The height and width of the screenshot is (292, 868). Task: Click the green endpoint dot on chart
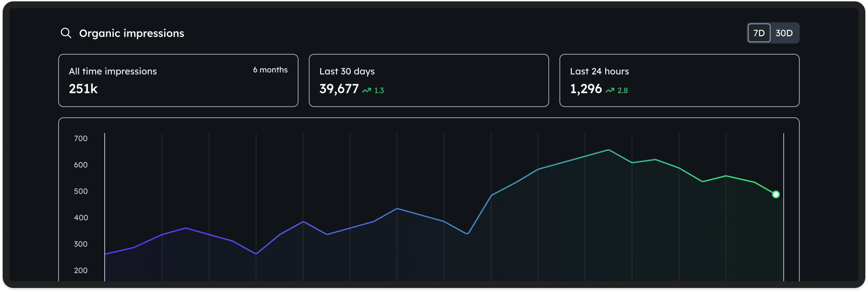pyautogui.click(x=776, y=194)
